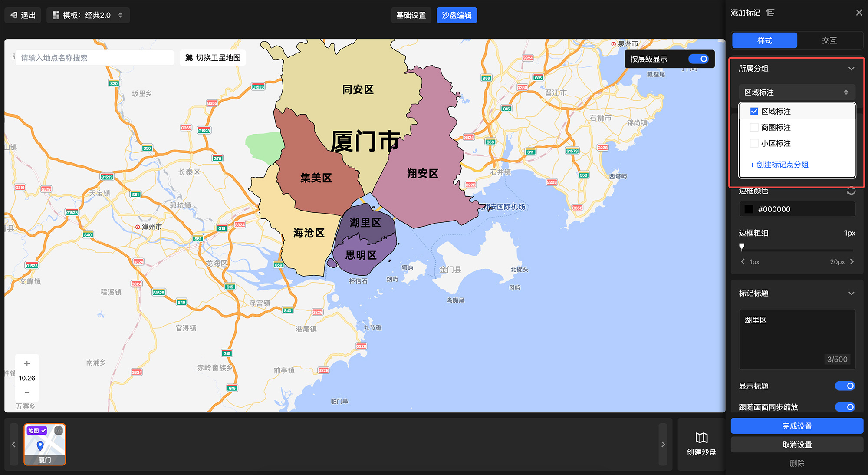868x475 pixels.
Task: Switch to the 交互 tab
Action: (x=829, y=40)
